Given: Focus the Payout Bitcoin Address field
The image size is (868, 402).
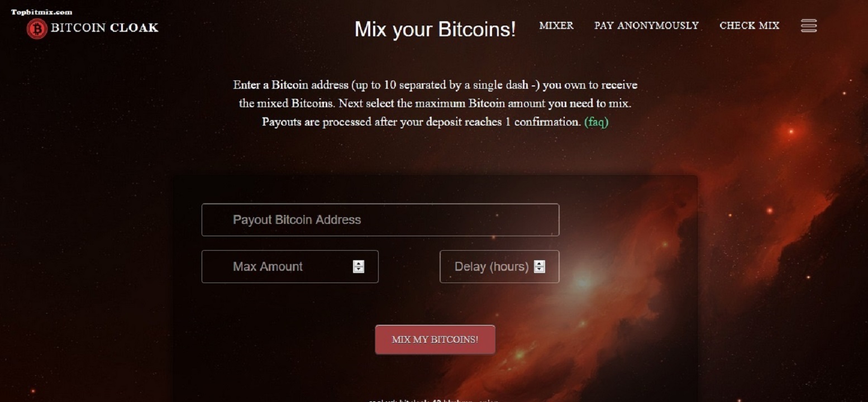Looking at the screenshot, I should pyautogui.click(x=380, y=220).
